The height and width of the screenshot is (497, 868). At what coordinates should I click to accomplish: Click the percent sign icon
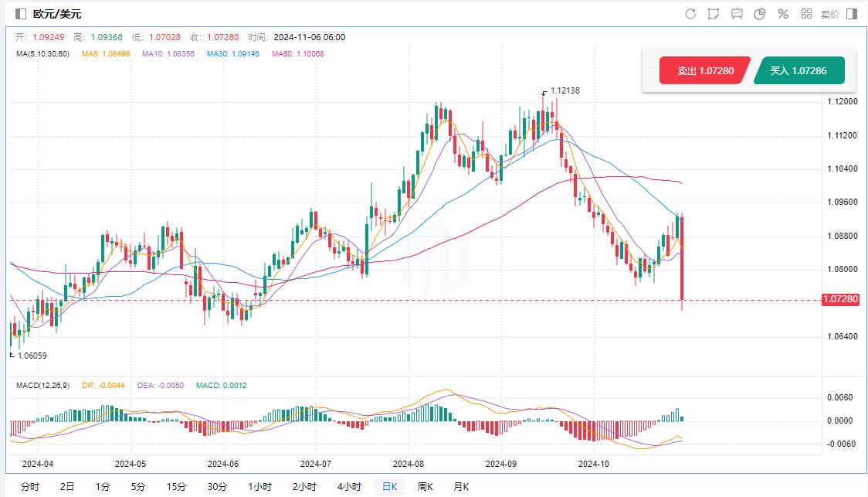tap(783, 14)
